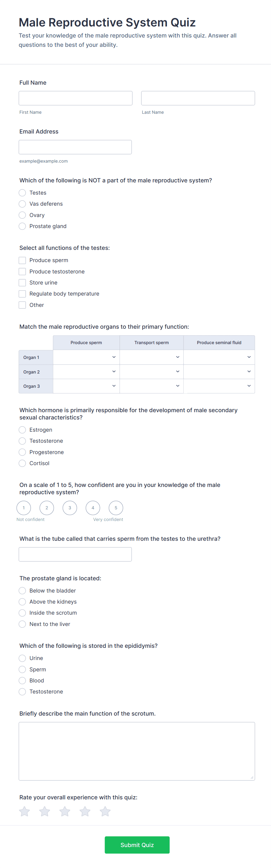This screenshot has height=868, width=271.
Task: Expand the Organ 2 'Transport sperm' dropdown
Action: click(151, 371)
